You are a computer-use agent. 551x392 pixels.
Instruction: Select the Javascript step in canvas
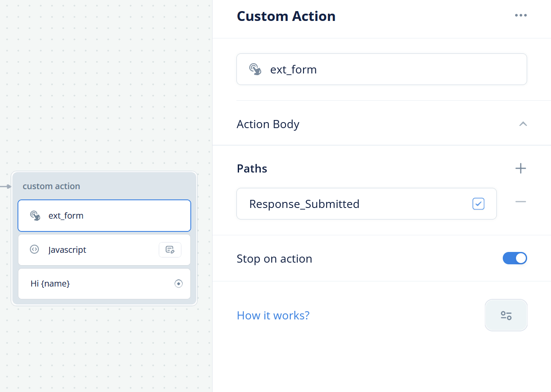tap(104, 250)
